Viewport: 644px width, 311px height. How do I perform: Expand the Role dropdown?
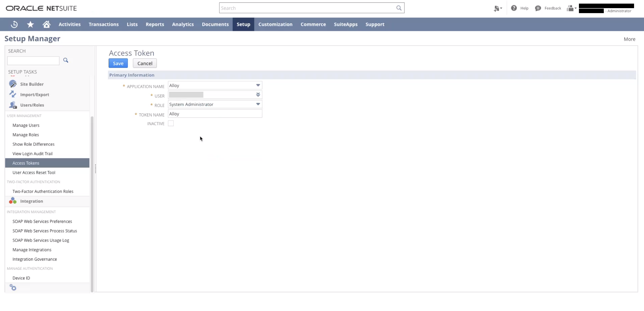tap(258, 104)
